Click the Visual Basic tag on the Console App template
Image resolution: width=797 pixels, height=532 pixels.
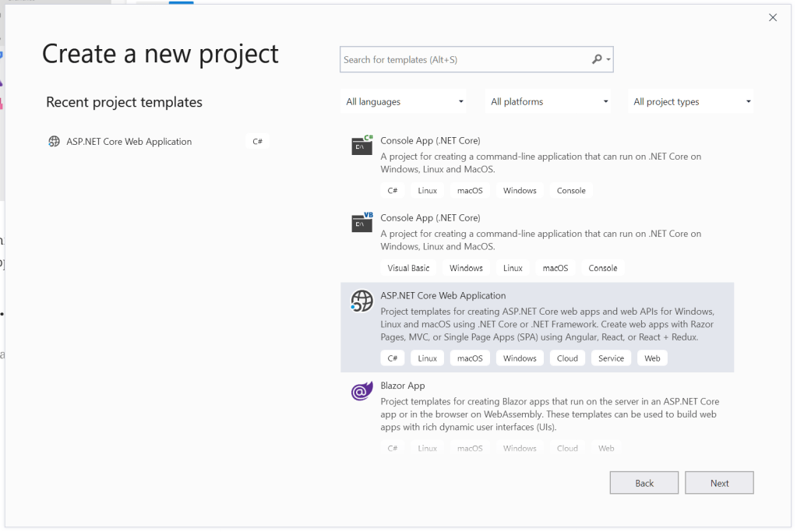pyautogui.click(x=408, y=267)
